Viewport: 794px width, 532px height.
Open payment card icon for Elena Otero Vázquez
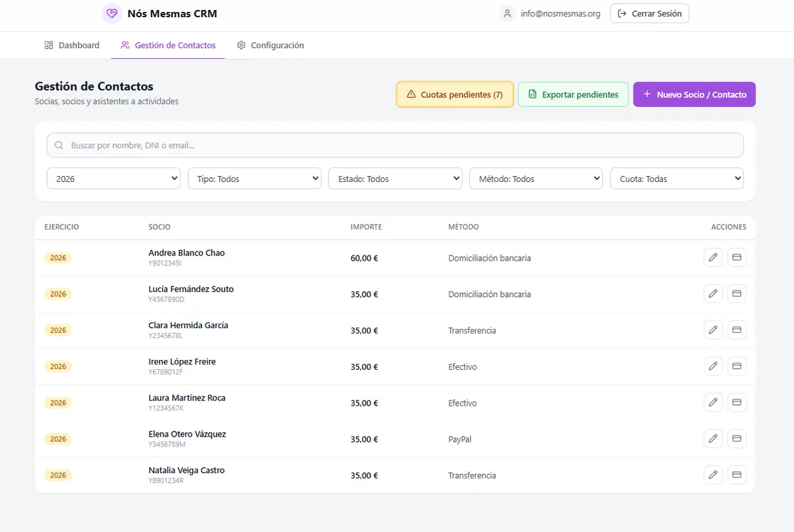point(736,439)
